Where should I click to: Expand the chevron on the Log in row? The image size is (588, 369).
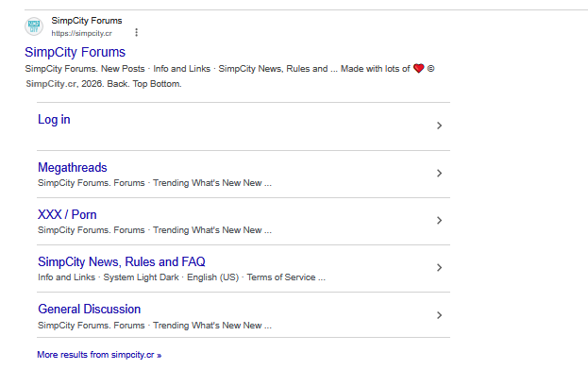coord(440,126)
